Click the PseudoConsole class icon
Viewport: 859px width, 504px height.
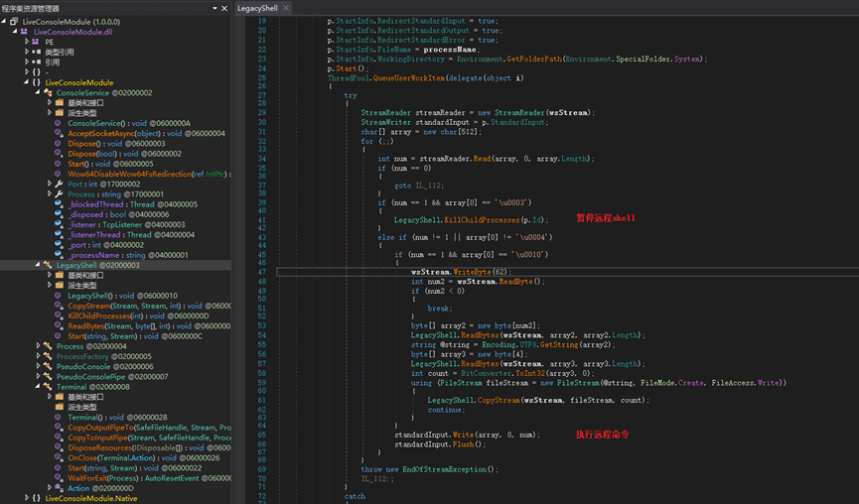coord(48,366)
